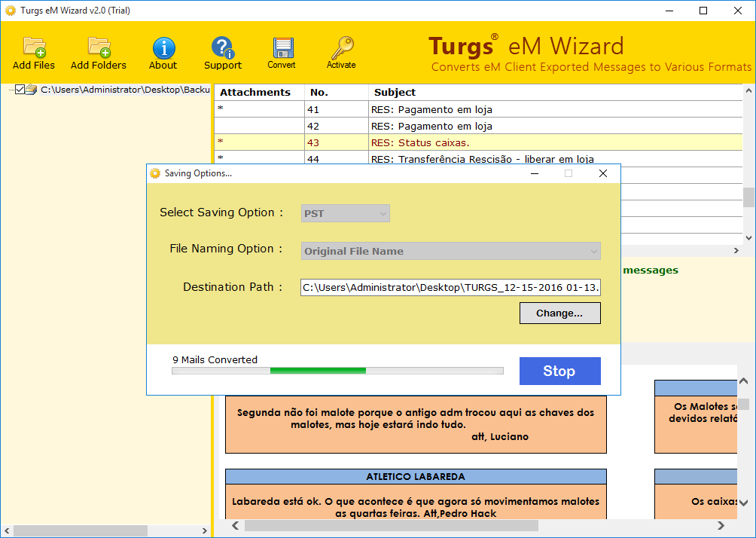The width and height of the screenshot is (756, 538).
Task: Click the ATLETICO LABAREDA header in preview
Action: (x=416, y=477)
